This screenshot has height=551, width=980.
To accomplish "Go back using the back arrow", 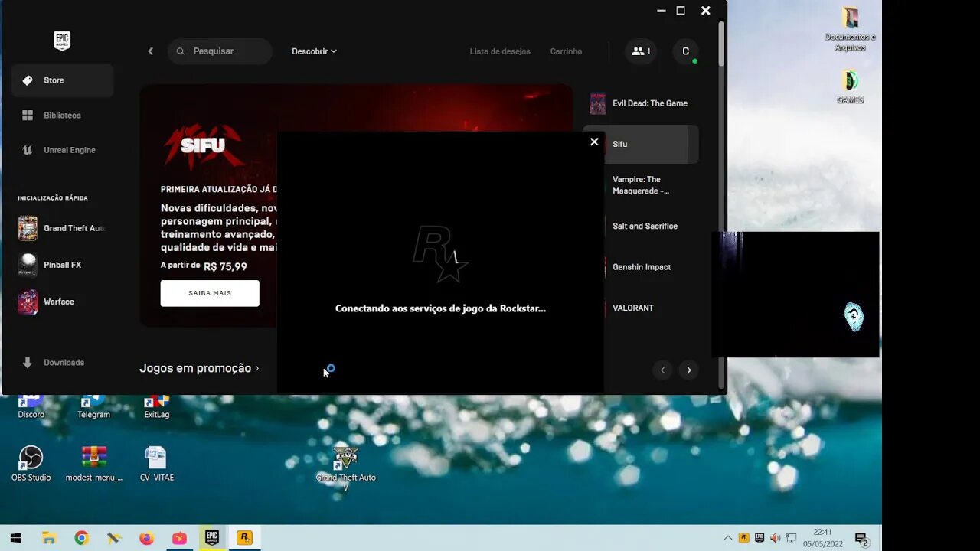I will pos(151,51).
